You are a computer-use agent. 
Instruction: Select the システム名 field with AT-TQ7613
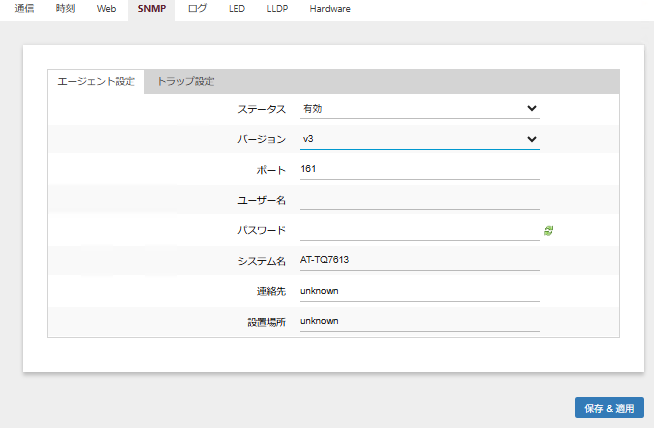tap(419, 261)
